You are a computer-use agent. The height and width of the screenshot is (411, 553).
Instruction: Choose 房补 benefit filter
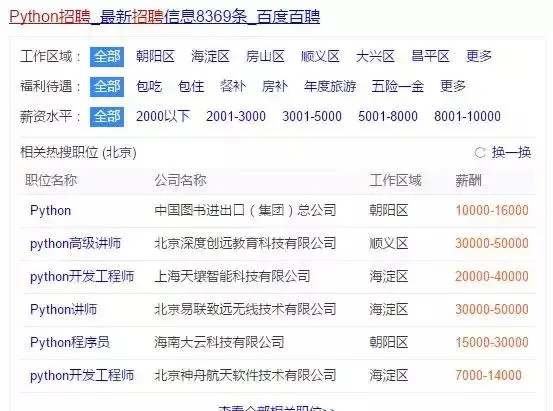(275, 86)
